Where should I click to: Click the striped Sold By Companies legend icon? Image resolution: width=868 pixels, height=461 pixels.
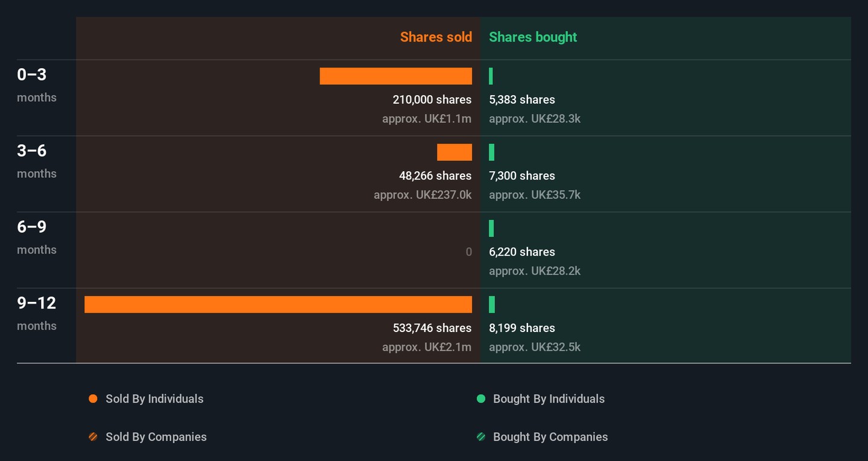(x=93, y=437)
